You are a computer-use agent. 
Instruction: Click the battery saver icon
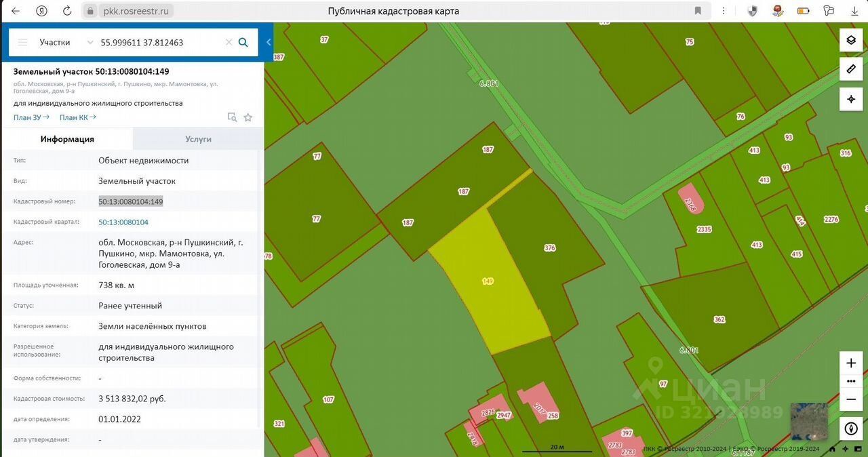(x=804, y=11)
